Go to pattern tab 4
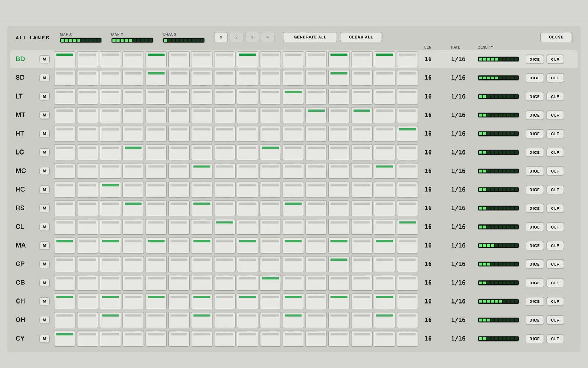588x368 pixels. 268,37
